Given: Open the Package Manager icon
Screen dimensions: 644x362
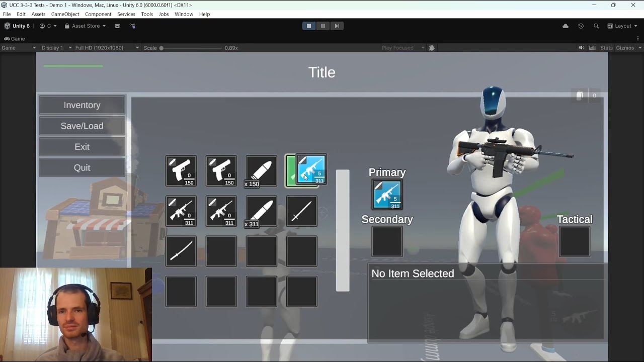Looking at the screenshot, I should pyautogui.click(x=117, y=26).
